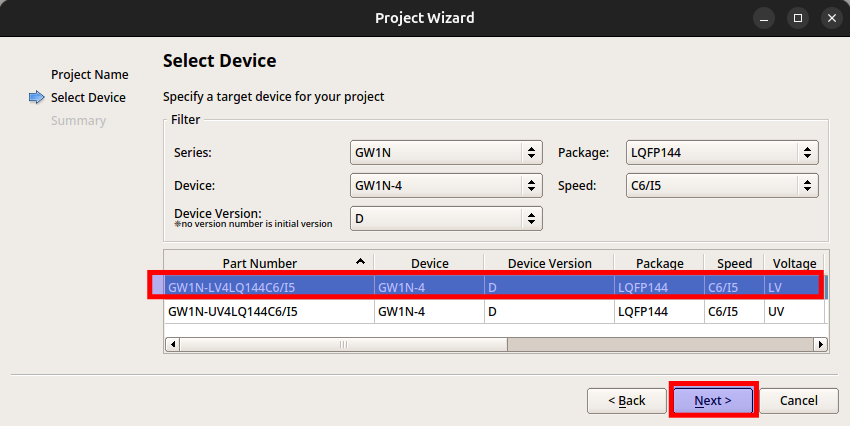Select the GW1N-UV4LQ144C6/I5 part row
This screenshot has width=850, height=426.
click(x=494, y=312)
